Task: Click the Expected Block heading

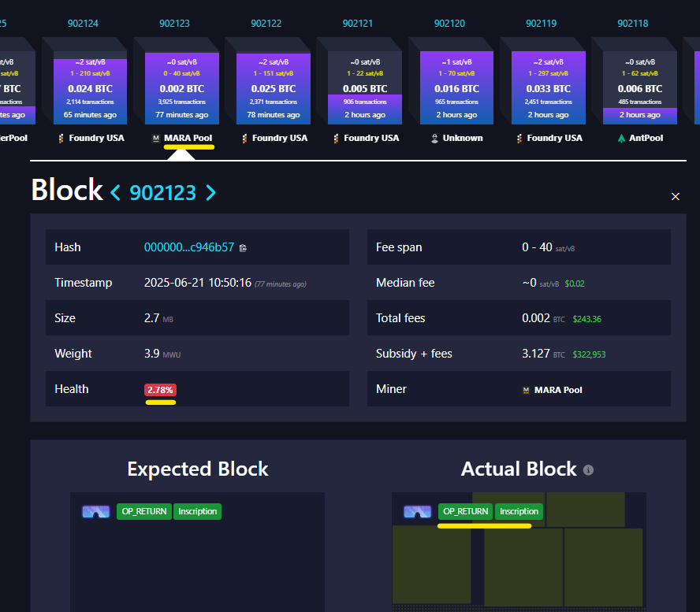Action: (198, 469)
